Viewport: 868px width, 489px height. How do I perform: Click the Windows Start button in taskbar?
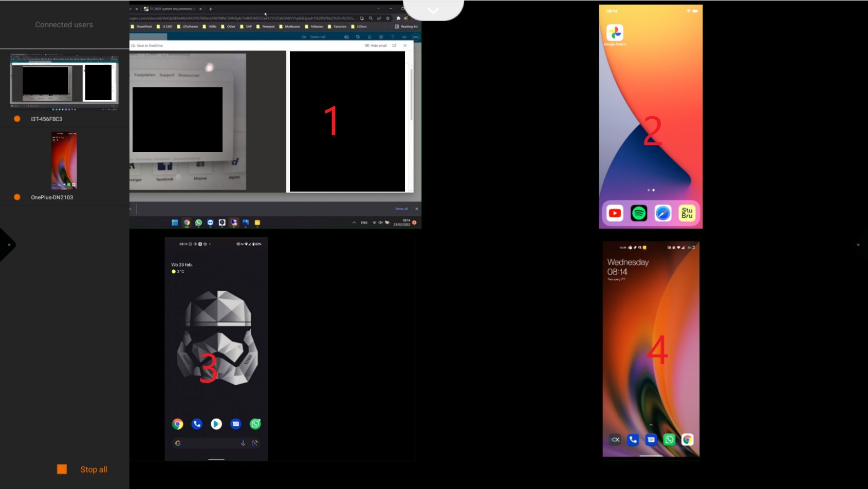point(175,222)
